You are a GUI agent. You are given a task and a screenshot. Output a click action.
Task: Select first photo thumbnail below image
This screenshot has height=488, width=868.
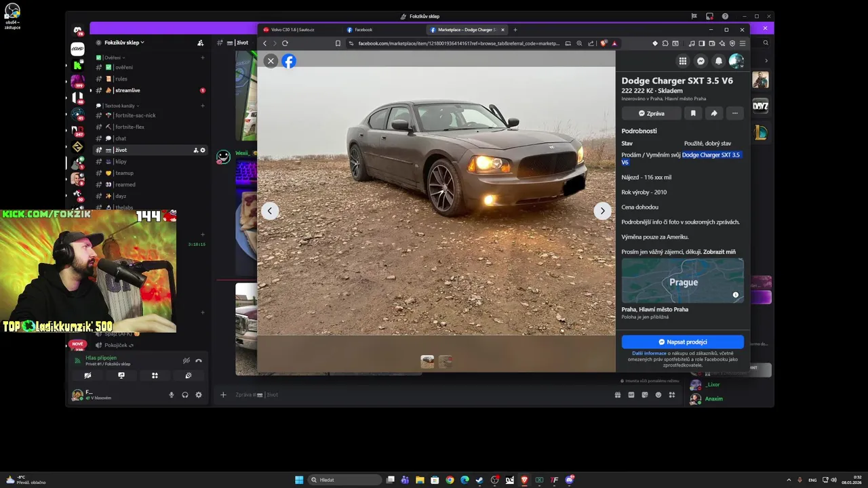click(x=427, y=362)
